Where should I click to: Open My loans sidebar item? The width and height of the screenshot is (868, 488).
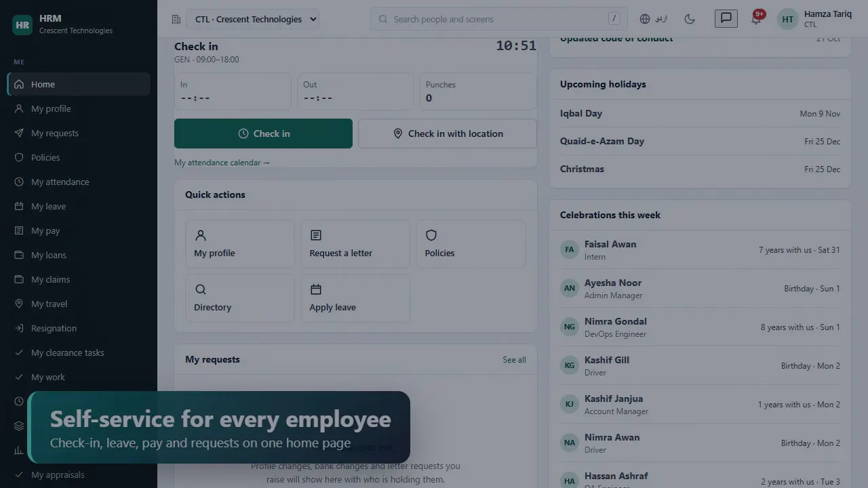pos(79,255)
